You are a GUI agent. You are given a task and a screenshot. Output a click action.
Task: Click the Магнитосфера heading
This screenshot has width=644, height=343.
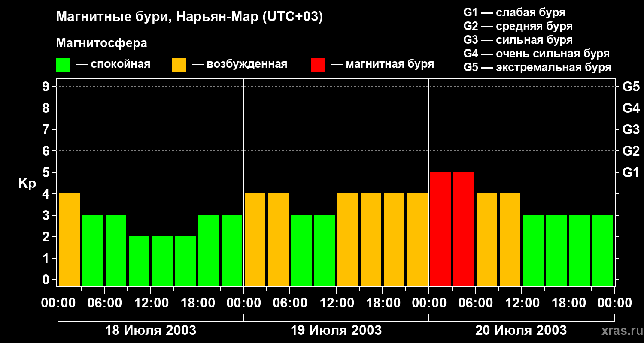coord(101,43)
